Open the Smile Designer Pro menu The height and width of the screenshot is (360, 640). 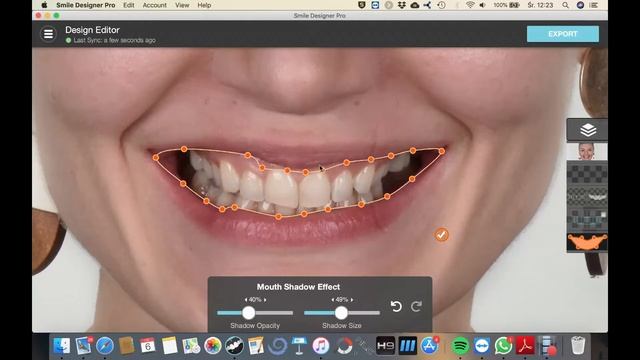click(86, 5)
